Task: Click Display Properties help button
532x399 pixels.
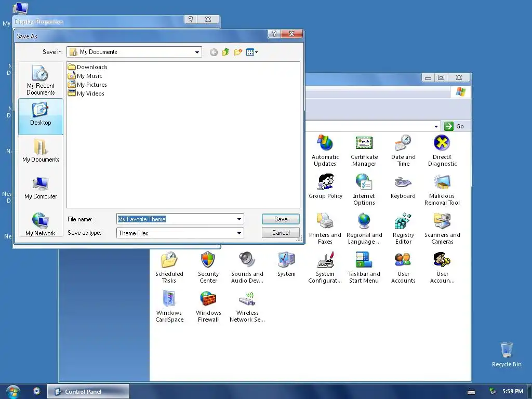Action: pyautogui.click(x=191, y=19)
